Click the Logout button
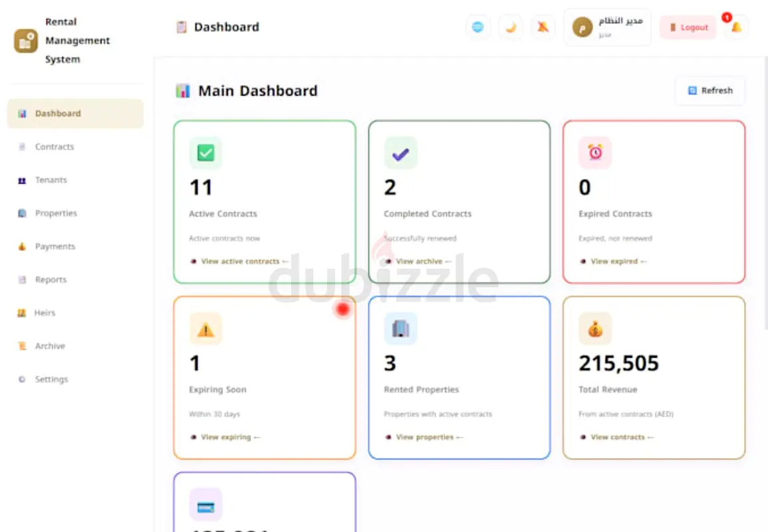 pyautogui.click(x=688, y=27)
